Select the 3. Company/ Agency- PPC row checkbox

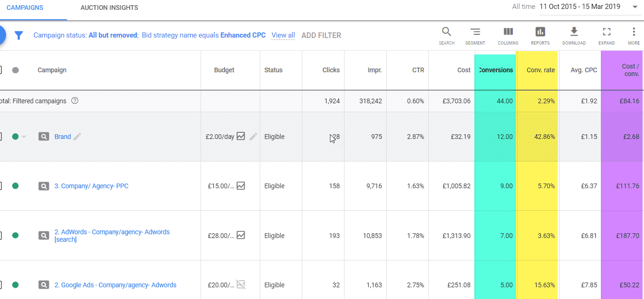pos(0,186)
